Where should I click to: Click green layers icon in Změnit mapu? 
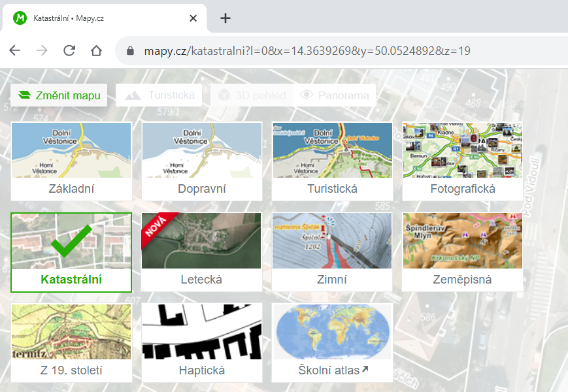(24, 95)
